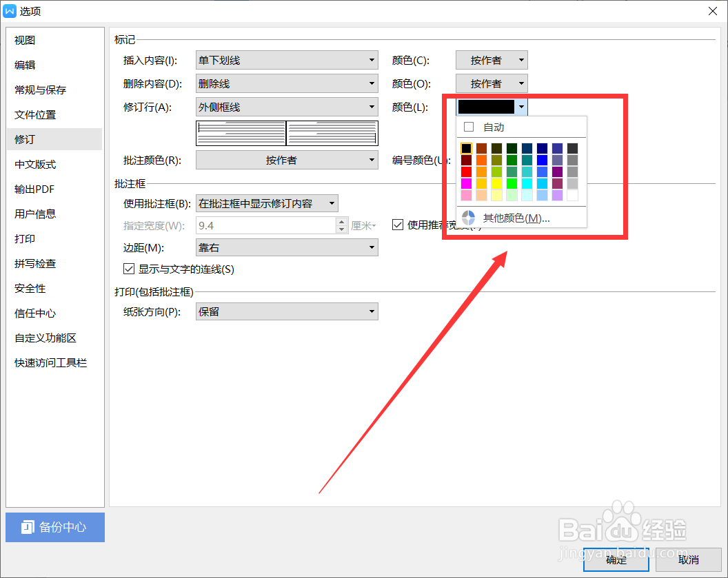The height and width of the screenshot is (578, 728).
Task: Select 快速访问工具栏 in the sidebar
Action: (x=54, y=363)
